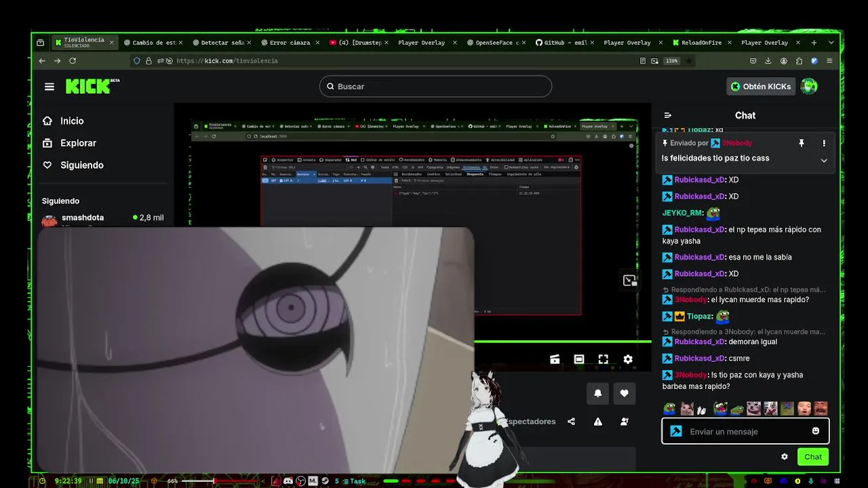Enable notifications with the bell button
Viewport: 868px width, 488px height.
click(598, 392)
